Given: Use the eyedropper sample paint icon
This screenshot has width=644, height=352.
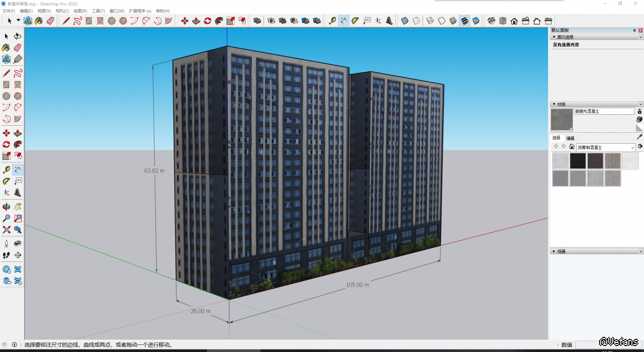Looking at the screenshot, I should pos(639,136).
